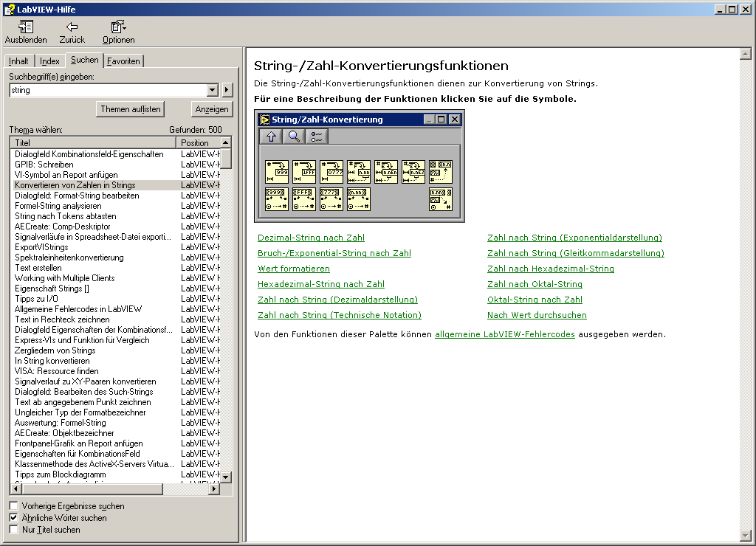Click the hex string to number (FFF) icon
The height and width of the screenshot is (546, 756).
pos(304,199)
